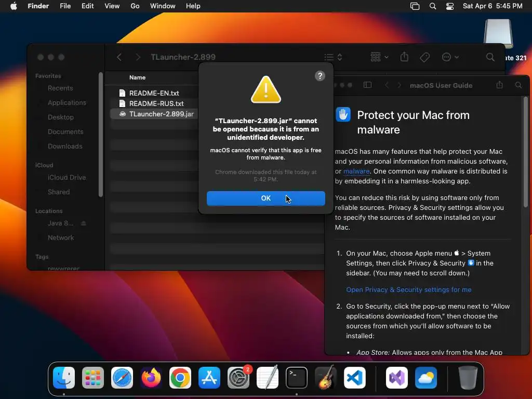Open Network in Finder sidebar
532x399 pixels.
coord(61,238)
